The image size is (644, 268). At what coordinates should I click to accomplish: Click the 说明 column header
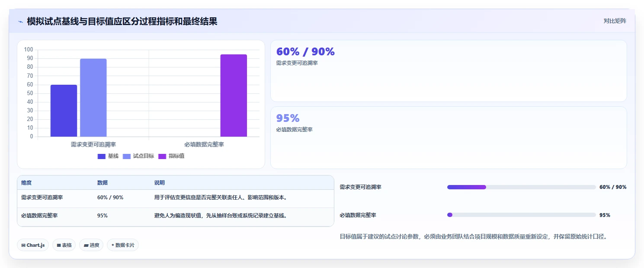pyautogui.click(x=160, y=183)
